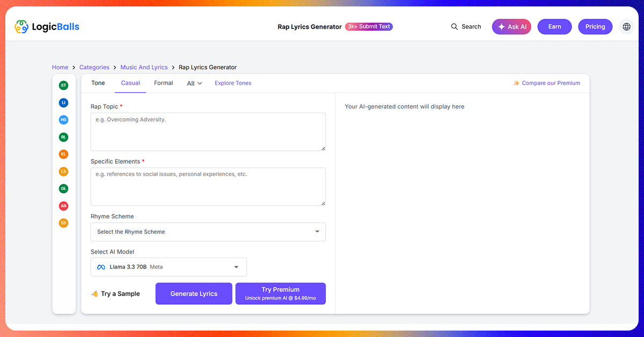644x337 pixels.
Task: Open the green ST sidebar icon
Action: (64, 85)
